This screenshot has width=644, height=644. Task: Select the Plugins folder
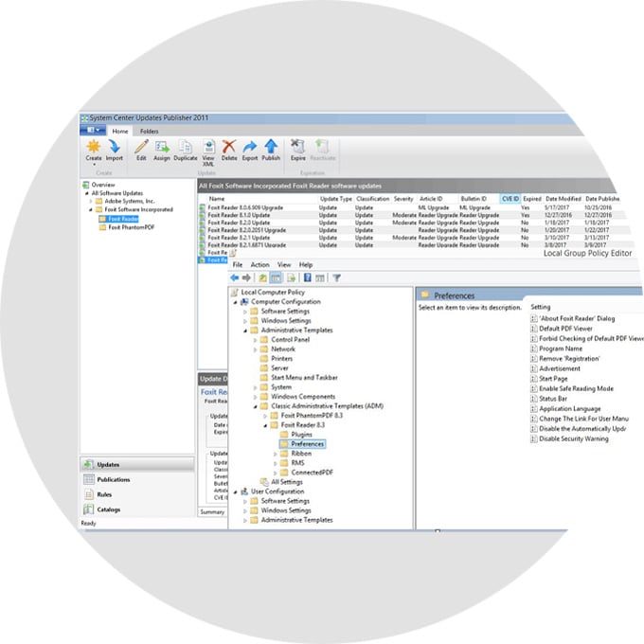pos(301,435)
